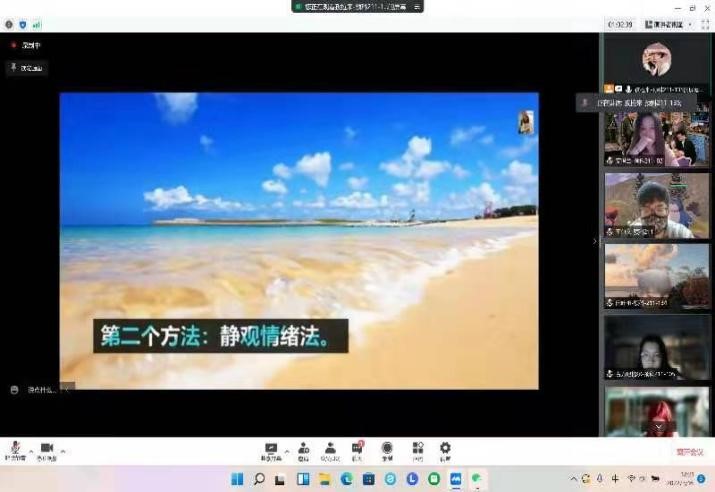Image resolution: width=715 pixels, height=492 pixels.
Task: Close the chat input popup
Action: point(67,389)
